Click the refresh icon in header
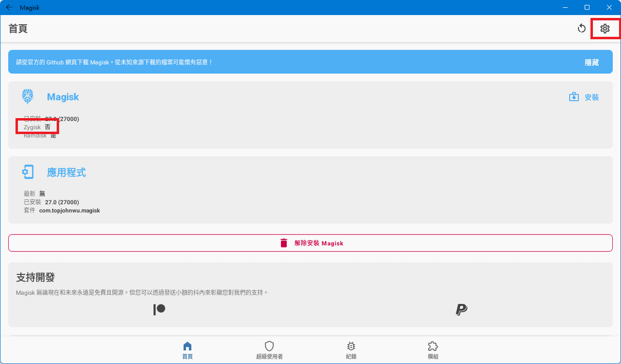Viewport: 621px width, 364px height. point(582,29)
